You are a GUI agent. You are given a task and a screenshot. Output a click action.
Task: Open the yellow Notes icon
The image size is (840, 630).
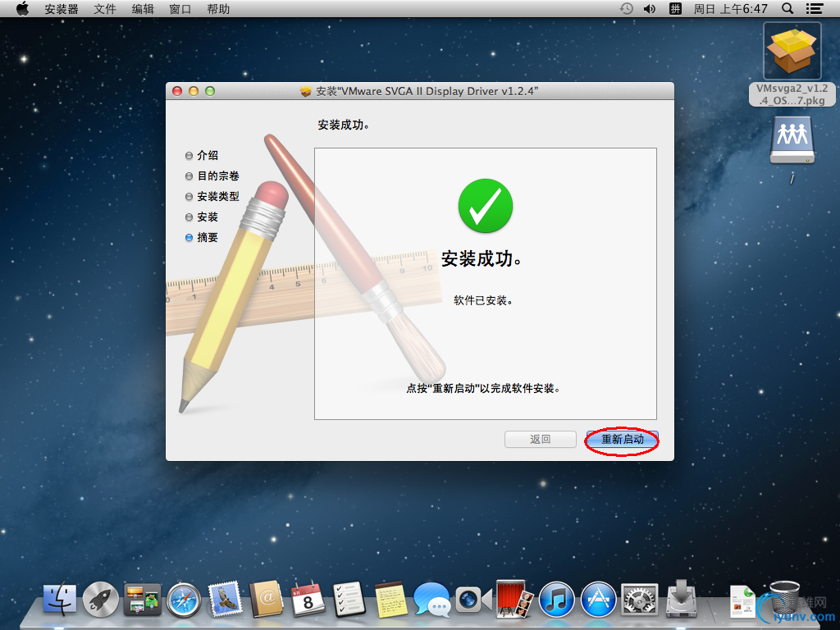click(x=390, y=599)
